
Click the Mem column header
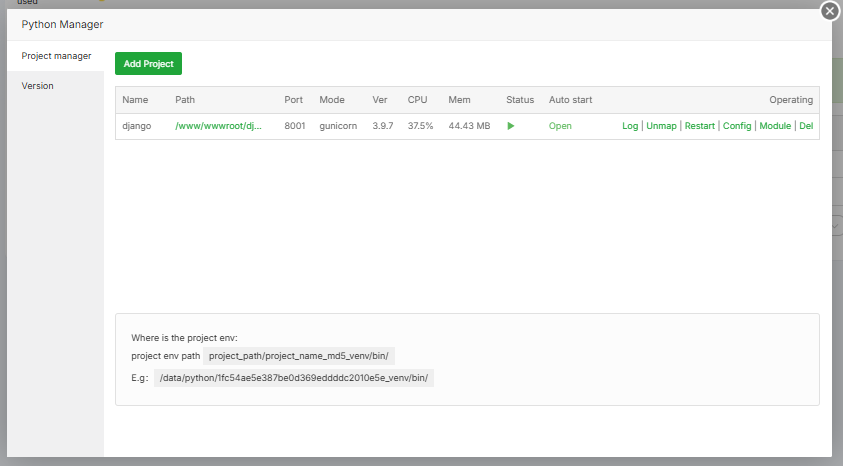pyautogui.click(x=459, y=100)
